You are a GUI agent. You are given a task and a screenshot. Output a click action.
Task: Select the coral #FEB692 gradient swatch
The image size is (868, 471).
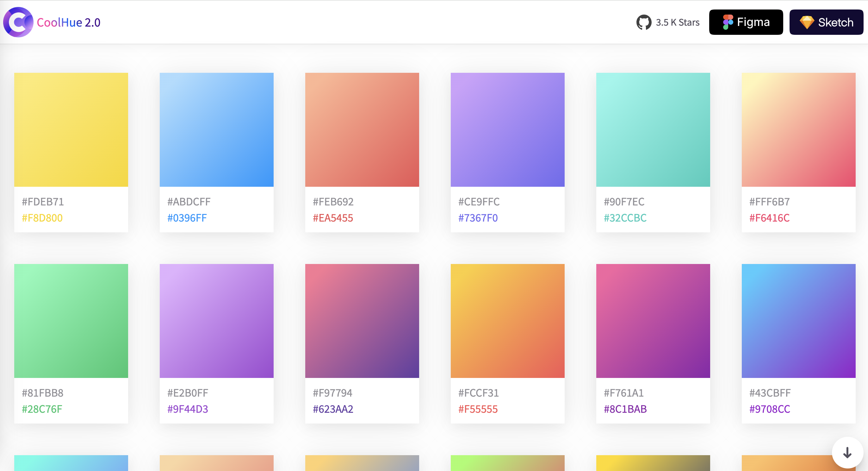point(362,129)
